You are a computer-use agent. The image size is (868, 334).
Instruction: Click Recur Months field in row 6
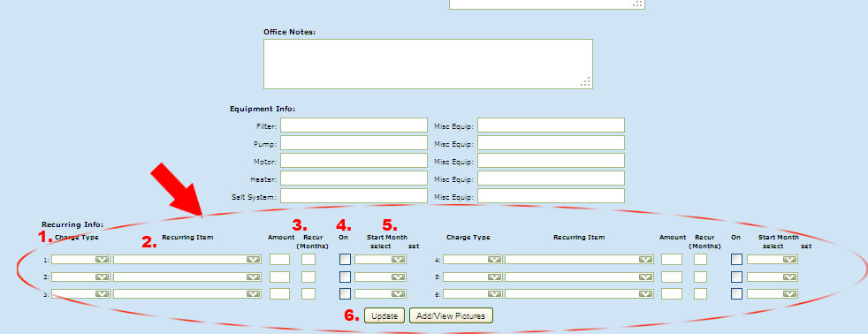tap(701, 294)
